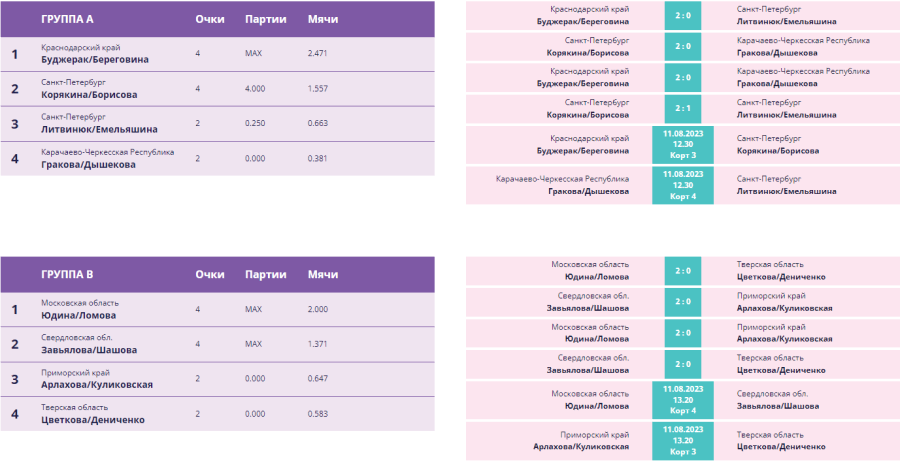Viewport: 900px width, 461px height.
Task: Click the 12.30 Корт 3 scheduled match badge
Action: point(683,143)
